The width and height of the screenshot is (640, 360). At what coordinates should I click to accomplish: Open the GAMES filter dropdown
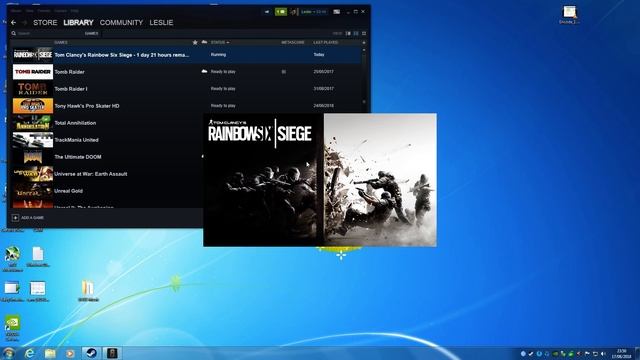click(91, 33)
